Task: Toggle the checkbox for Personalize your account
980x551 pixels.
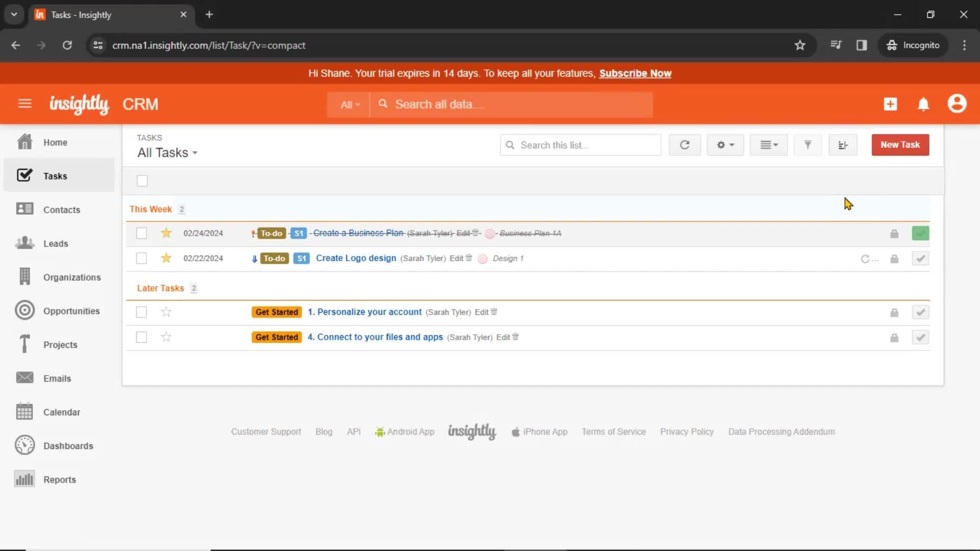Action: click(x=142, y=312)
